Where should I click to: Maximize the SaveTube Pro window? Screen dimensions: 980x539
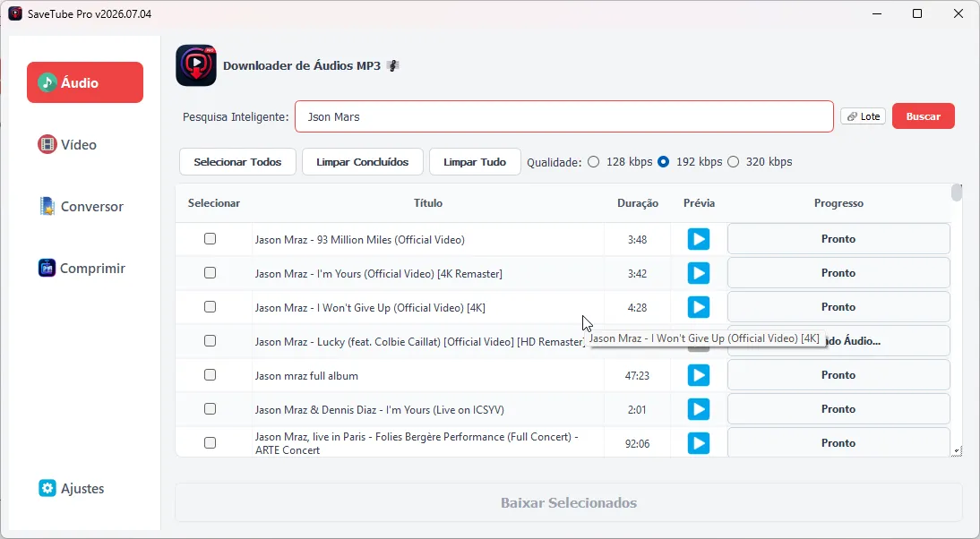(917, 13)
